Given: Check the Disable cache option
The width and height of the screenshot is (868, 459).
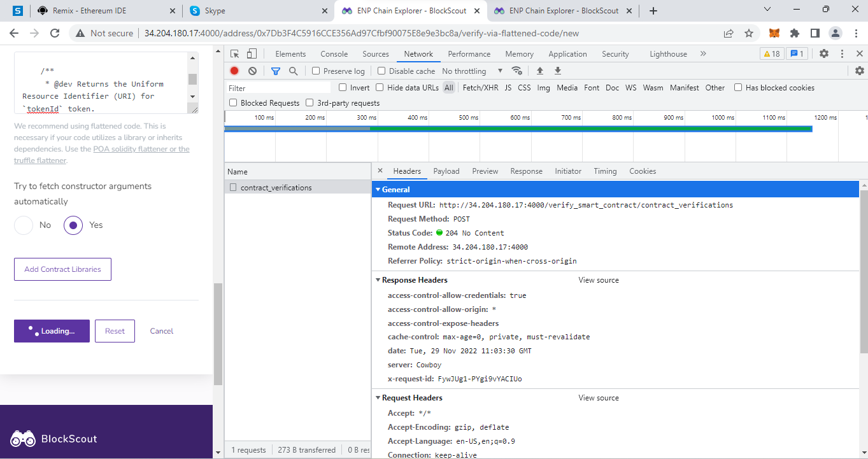Looking at the screenshot, I should tap(381, 71).
